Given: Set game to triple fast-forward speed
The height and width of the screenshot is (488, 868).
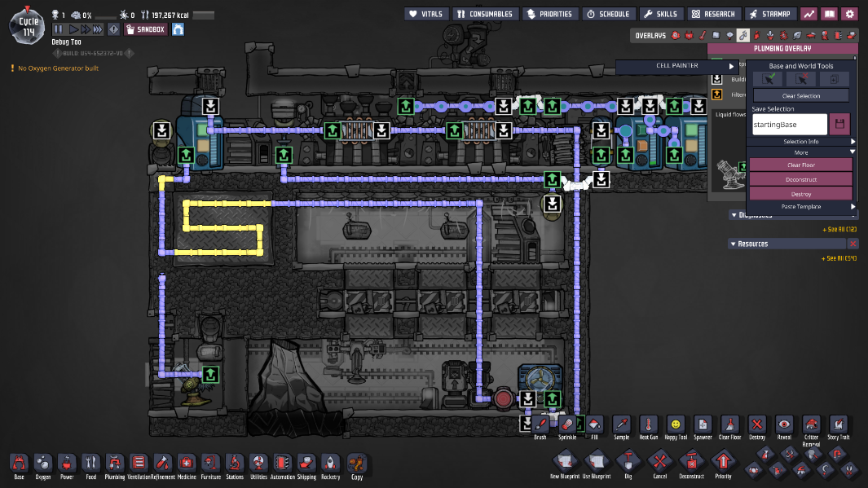Looking at the screenshot, I should tap(98, 29).
